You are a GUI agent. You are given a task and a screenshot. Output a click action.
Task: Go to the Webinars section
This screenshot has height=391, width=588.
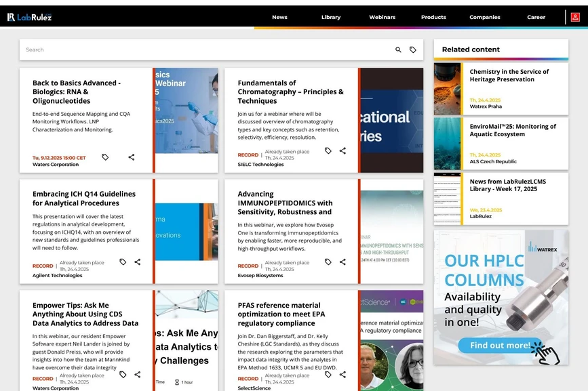tap(382, 17)
